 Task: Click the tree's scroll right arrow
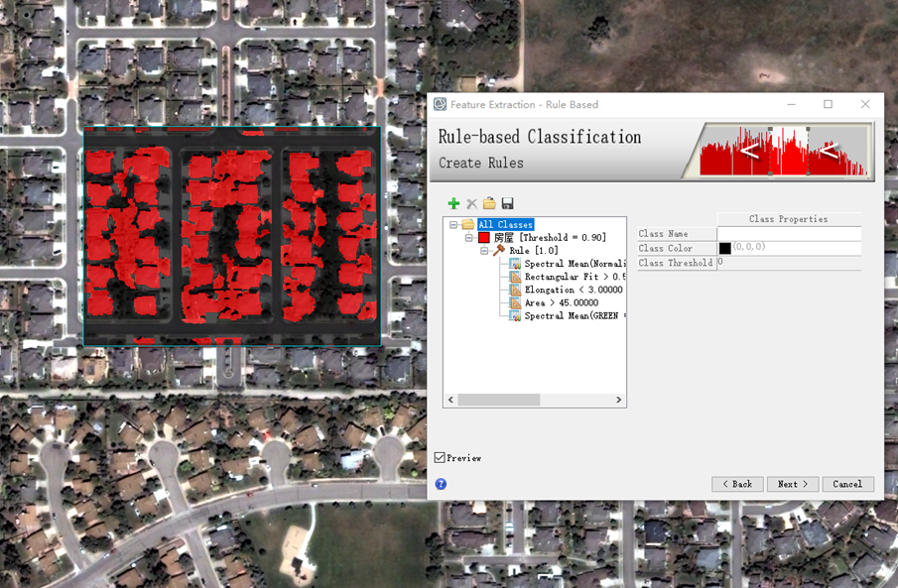[x=618, y=400]
